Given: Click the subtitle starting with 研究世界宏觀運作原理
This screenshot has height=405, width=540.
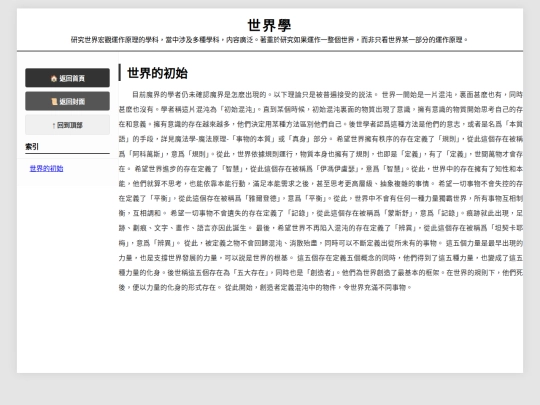Looking at the screenshot, I should click(270, 40).
